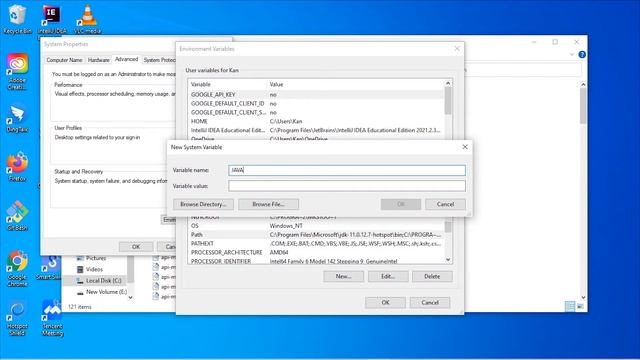640x360 pixels.
Task: Launch IntelliJ IDEA from desktop
Action: (52, 18)
